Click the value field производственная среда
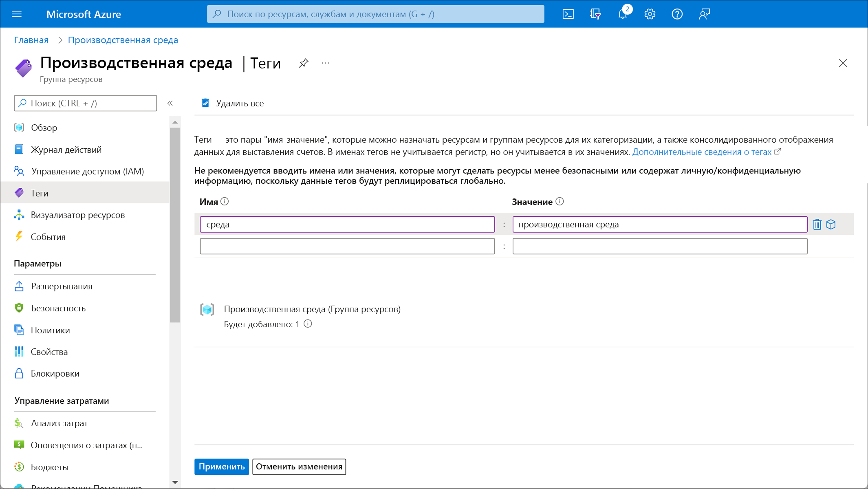Image resolution: width=868 pixels, height=489 pixels. tap(660, 225)
